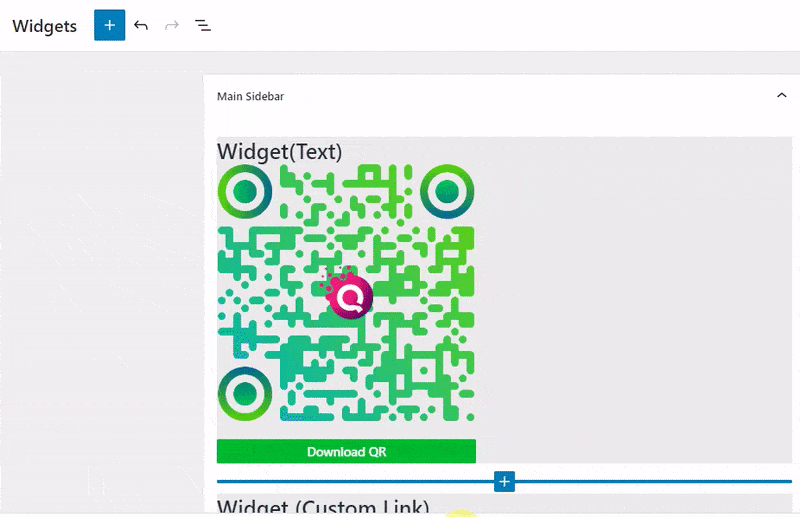Image resolution: width=800 pixels, height=517 pixels.
Task: Select the QR code image
Action: point(346,292)
